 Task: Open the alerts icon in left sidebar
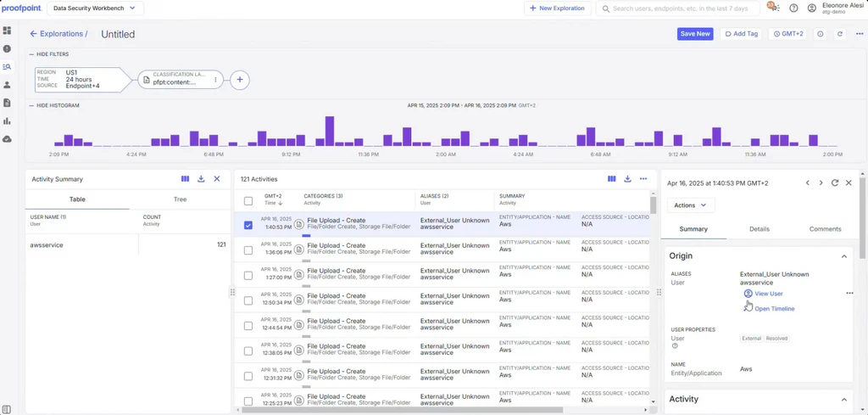coord(7,48)
